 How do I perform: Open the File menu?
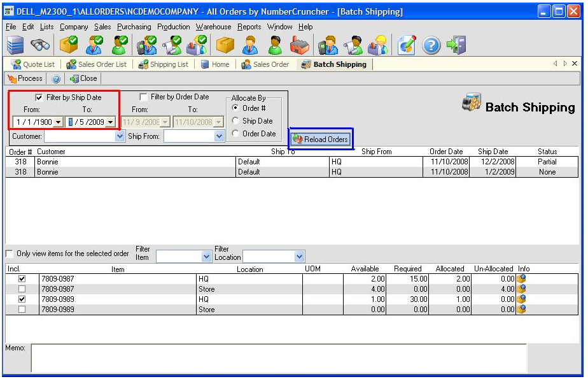point(11,27)
